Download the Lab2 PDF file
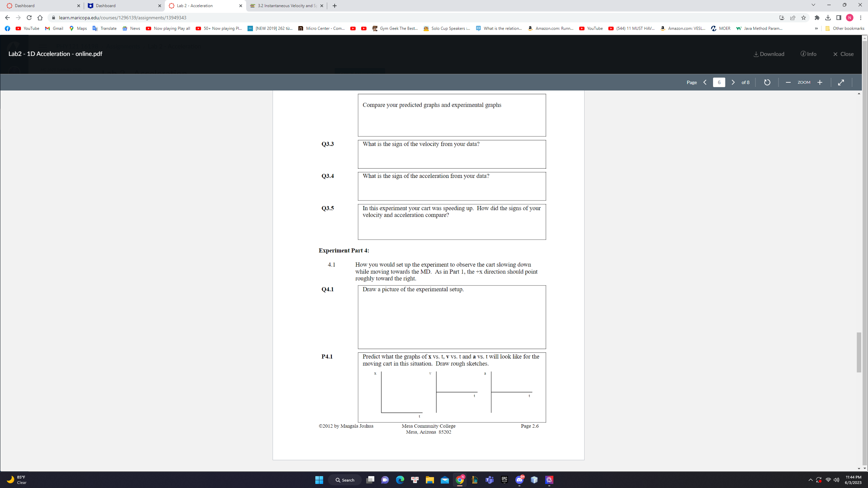Screen dimensions: 868x488 coord(769,54)
